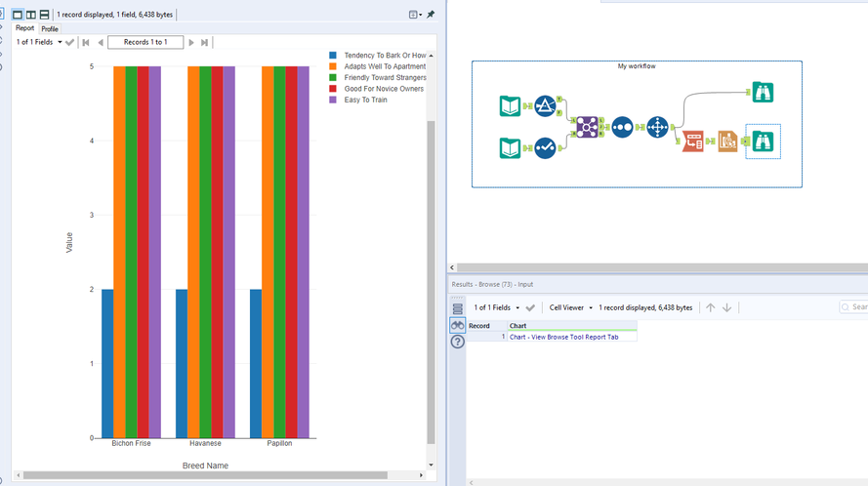Click the Filter tool's T output anchor
The image size is (868, 486).
(559, 100)
